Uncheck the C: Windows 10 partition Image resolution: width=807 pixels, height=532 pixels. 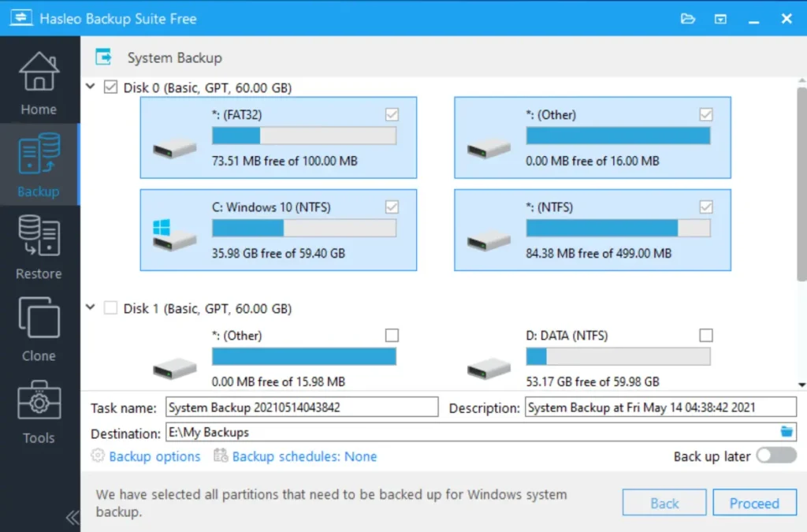pos(392,206)
